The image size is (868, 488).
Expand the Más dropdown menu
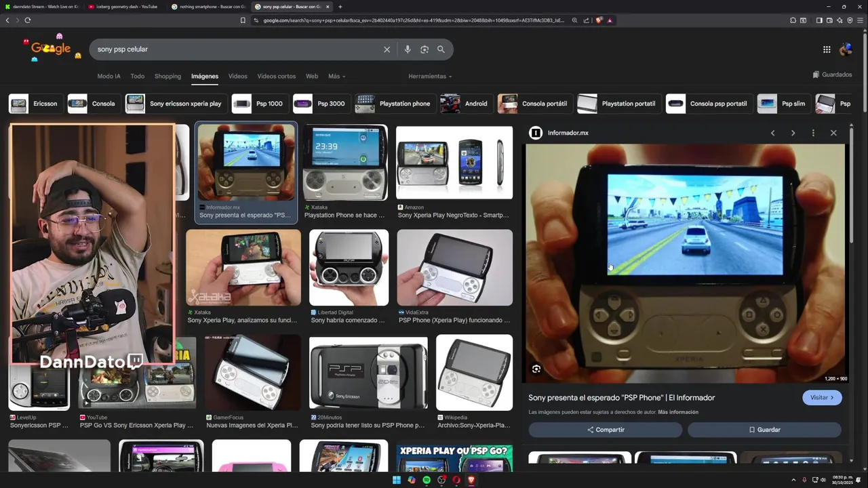click(337, 77)
